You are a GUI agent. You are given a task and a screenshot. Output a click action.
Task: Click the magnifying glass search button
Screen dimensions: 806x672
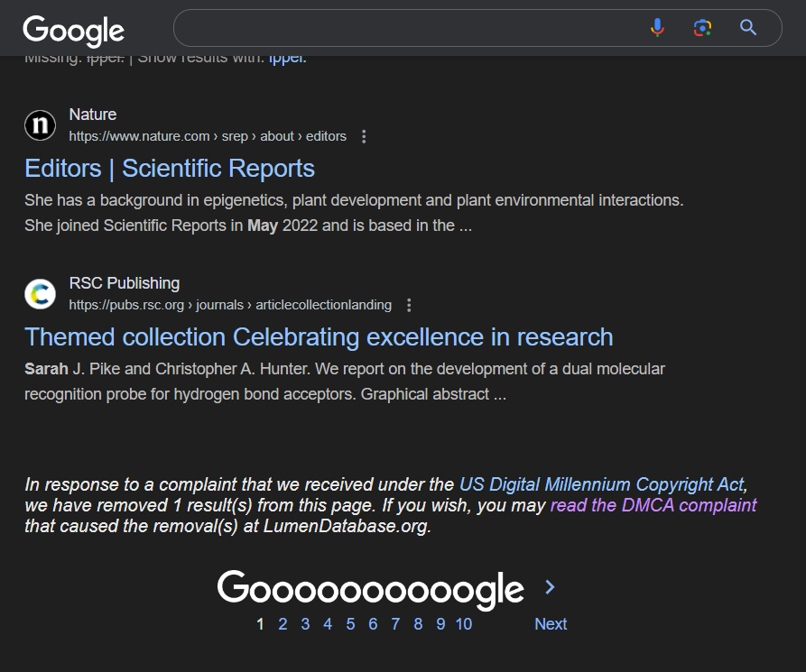click(748, 28)
